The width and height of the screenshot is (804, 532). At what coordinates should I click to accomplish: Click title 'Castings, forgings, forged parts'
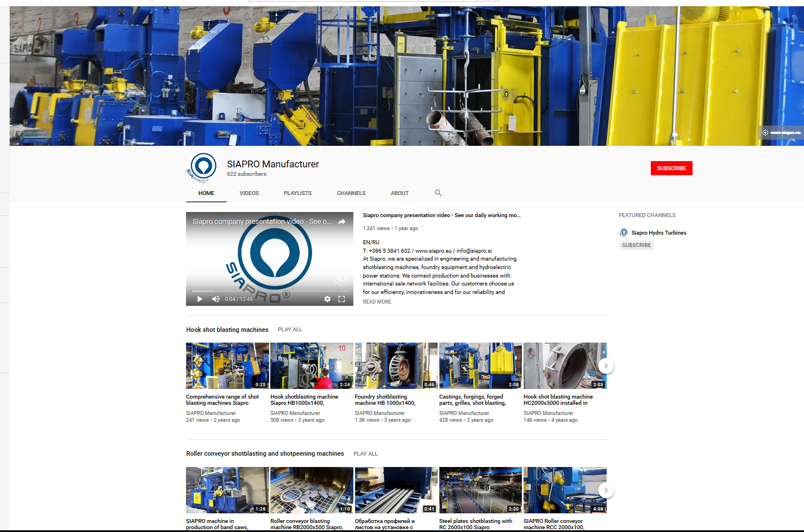click(473, 400)
